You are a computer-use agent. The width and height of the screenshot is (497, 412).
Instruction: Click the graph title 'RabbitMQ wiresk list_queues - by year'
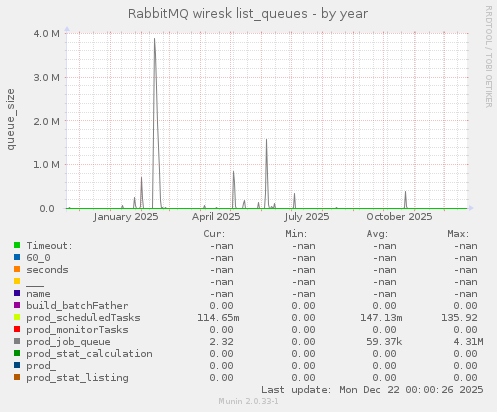coord(248,14)
